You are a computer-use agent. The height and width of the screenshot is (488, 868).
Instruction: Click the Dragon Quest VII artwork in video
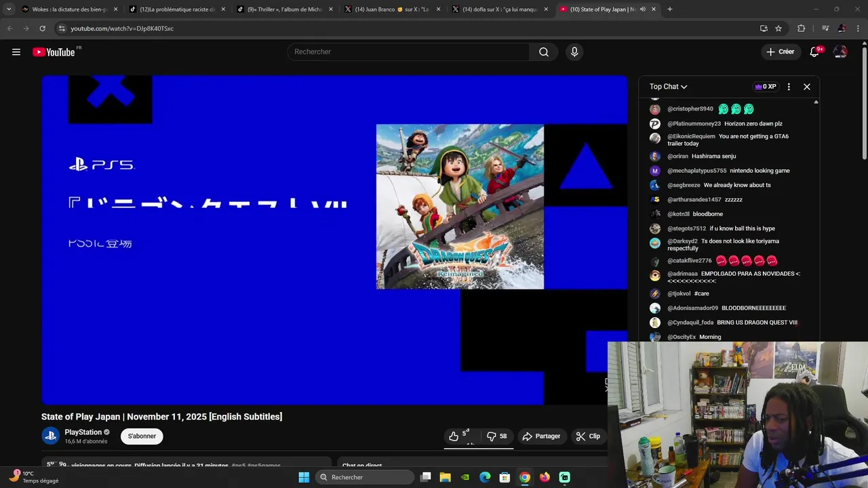(460, 207)
